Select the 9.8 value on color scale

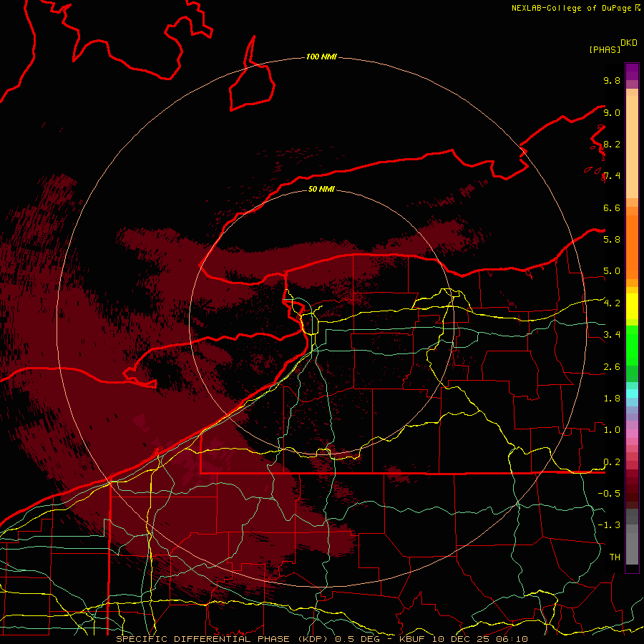tap(612, 80)
